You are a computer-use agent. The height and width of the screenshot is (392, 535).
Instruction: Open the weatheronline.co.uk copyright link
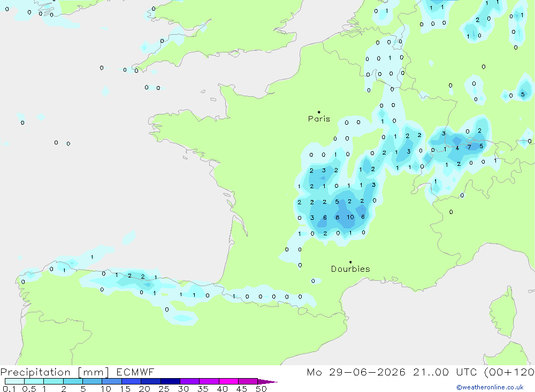point(490,387)
